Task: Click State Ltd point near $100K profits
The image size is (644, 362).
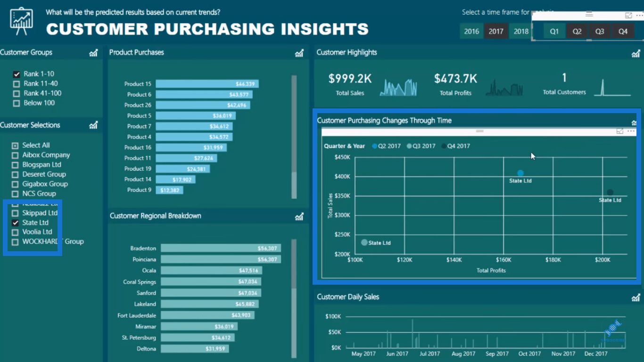Action: click(x=364, y=243)
